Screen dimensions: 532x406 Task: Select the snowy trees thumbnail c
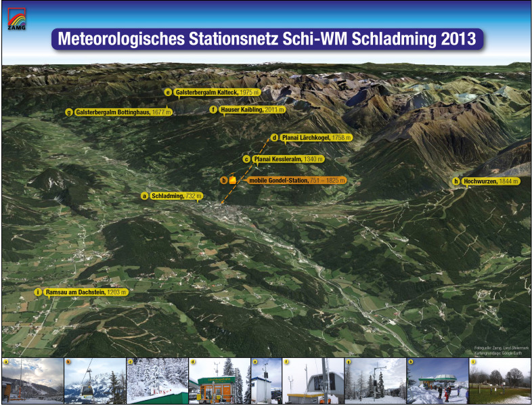157,381
